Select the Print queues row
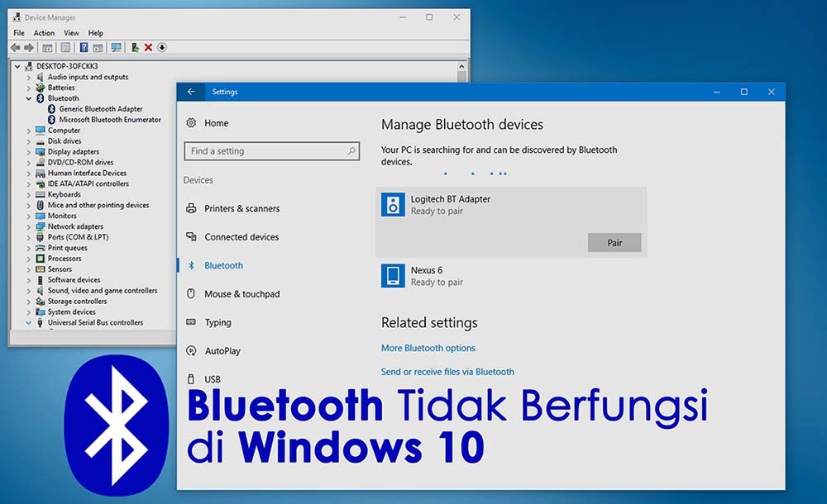Image resolution: width=827 pixels, height=504 pixels. [x=68, y=248]
